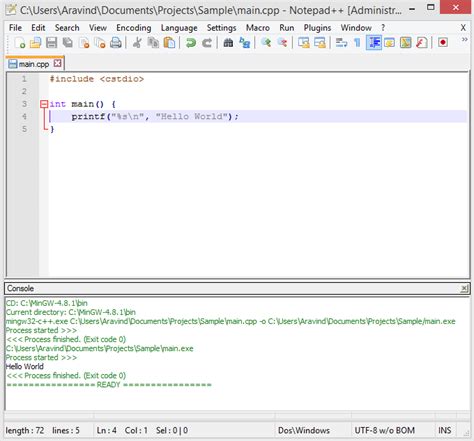This screenshot has width=474, height=441.
Task: Click the Close All files icon
Action: [100, 43]
